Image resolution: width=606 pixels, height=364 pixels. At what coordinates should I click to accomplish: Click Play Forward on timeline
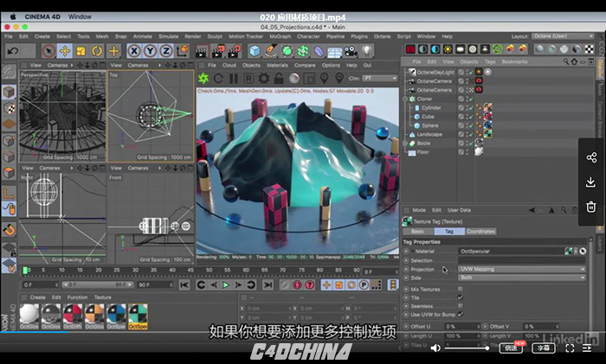[226, 284]
